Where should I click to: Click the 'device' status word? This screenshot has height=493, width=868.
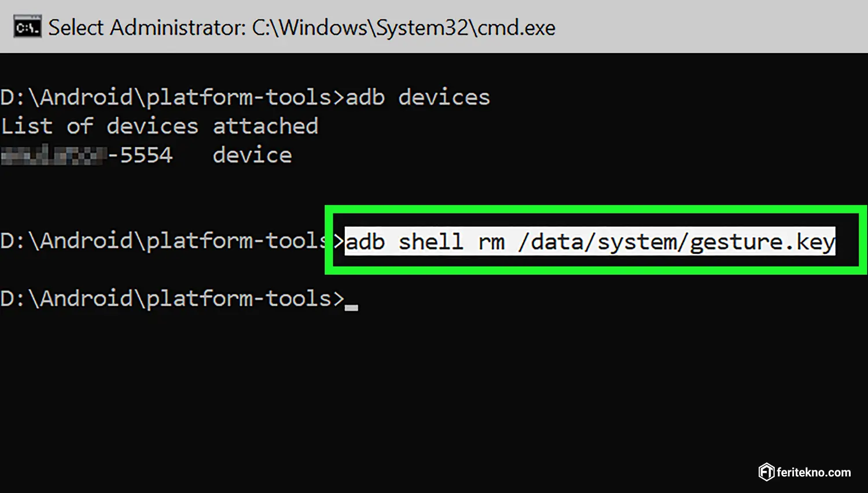tap(252, 155)
